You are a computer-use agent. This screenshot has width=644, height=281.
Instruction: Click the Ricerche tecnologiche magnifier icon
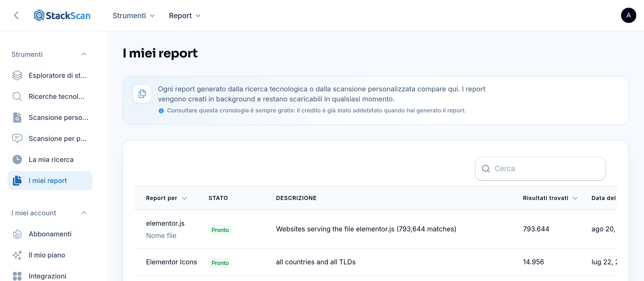click(x=17, y=96)
